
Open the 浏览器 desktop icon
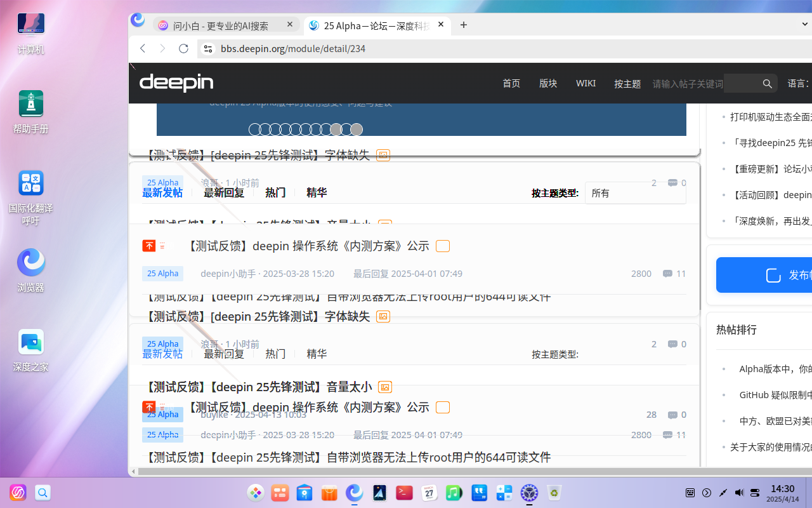point(30,271)
